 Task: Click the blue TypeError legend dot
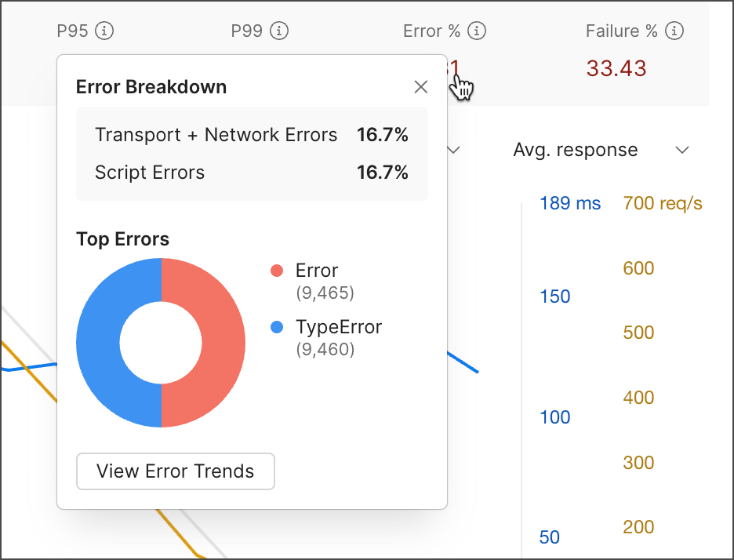click(x=277, y=327)
